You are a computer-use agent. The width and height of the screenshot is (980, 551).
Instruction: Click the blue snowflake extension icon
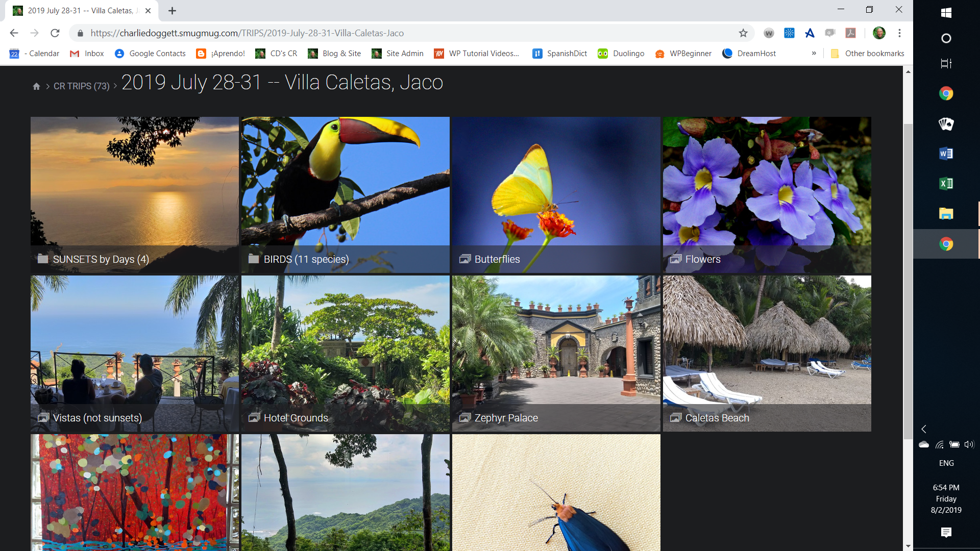[x=789, y=33]
